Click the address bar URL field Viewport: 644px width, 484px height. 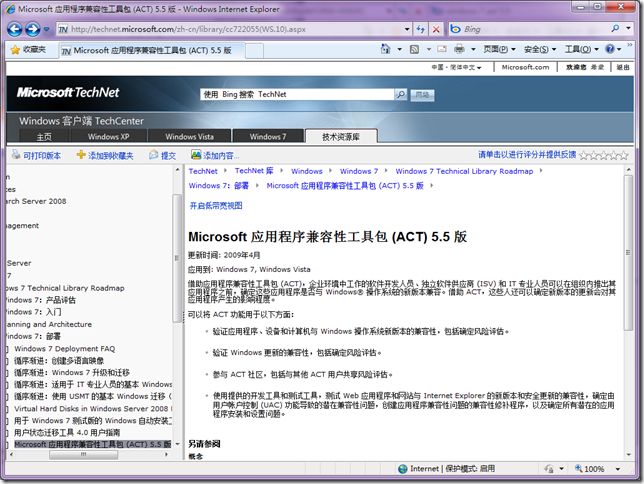[230, 29]
